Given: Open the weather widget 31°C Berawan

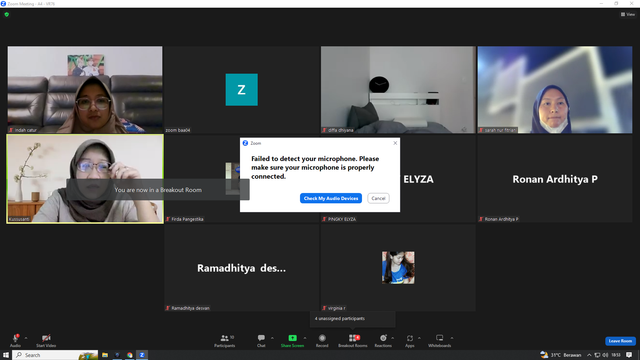Looking at the screenshot, I should (x=560, y=355).
